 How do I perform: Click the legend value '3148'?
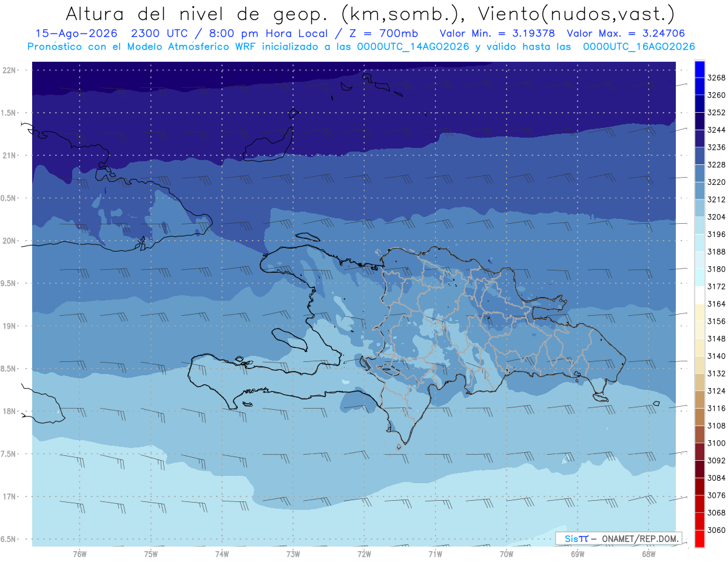coord(716,338)
